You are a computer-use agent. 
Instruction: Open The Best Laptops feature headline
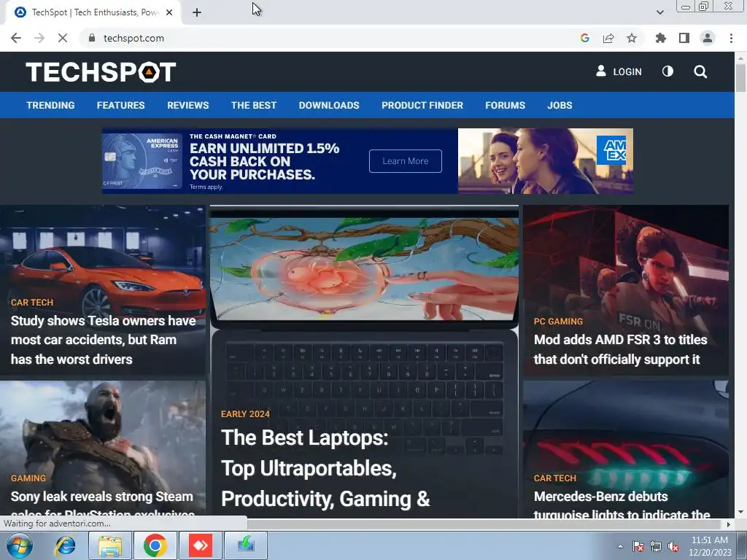coord(325,468)
